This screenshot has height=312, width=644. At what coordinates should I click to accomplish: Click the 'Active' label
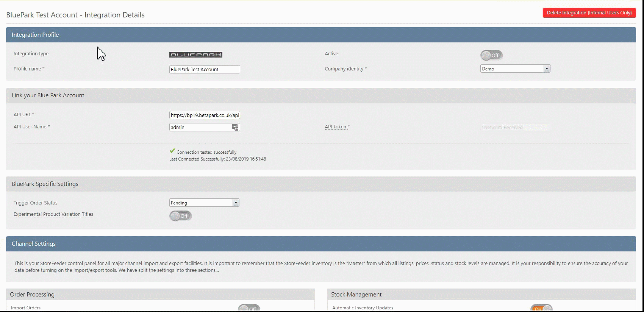331,54
